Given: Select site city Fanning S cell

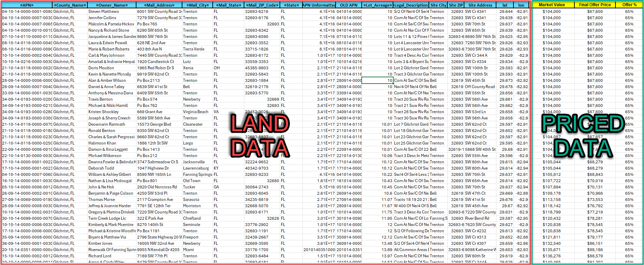Looking at the screenshot, I should 438,218.
